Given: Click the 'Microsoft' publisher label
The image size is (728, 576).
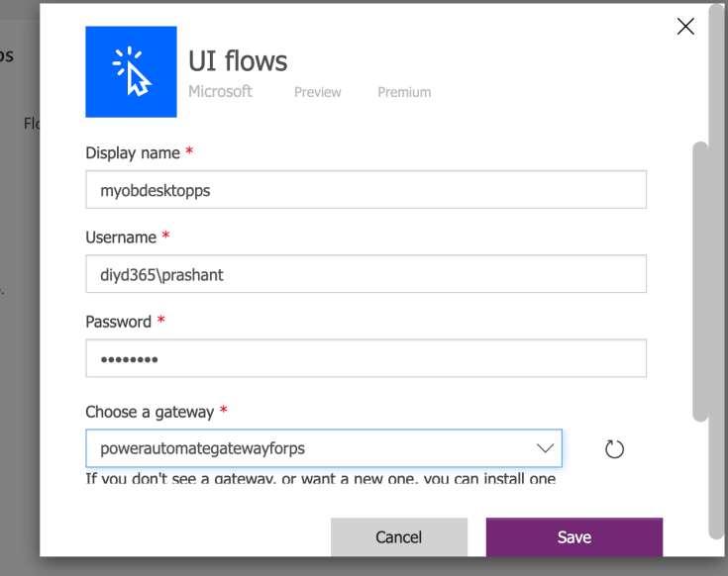Looking at the screenshot, I should tap(220, 92).
